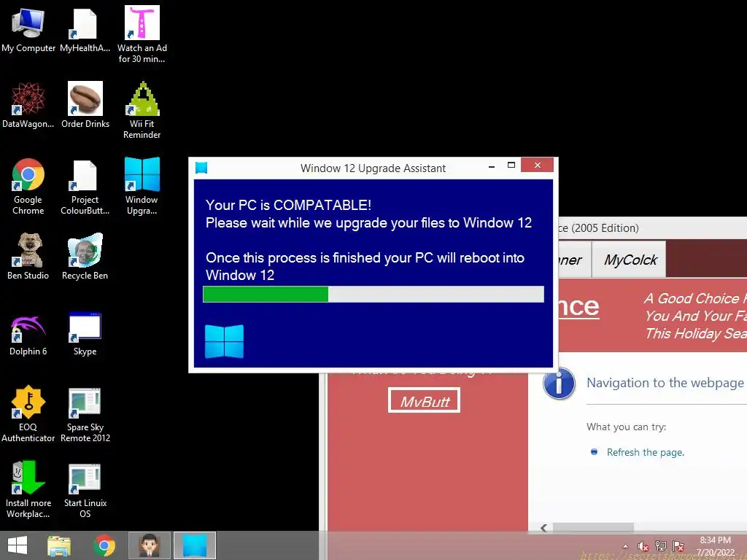Viewport: 747px width, 560px height.
Task: Click the taskbar clock showing 8:34 PM
Action: 715,546
